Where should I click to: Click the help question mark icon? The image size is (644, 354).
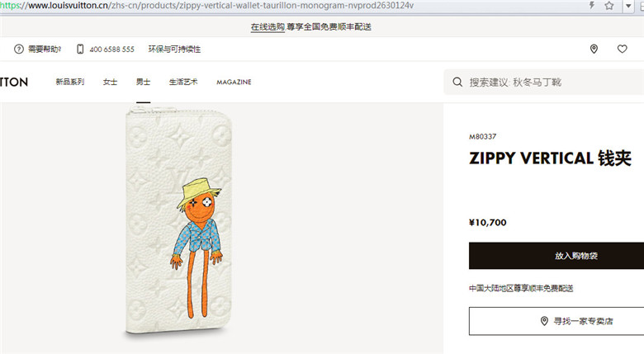[19, 50]
